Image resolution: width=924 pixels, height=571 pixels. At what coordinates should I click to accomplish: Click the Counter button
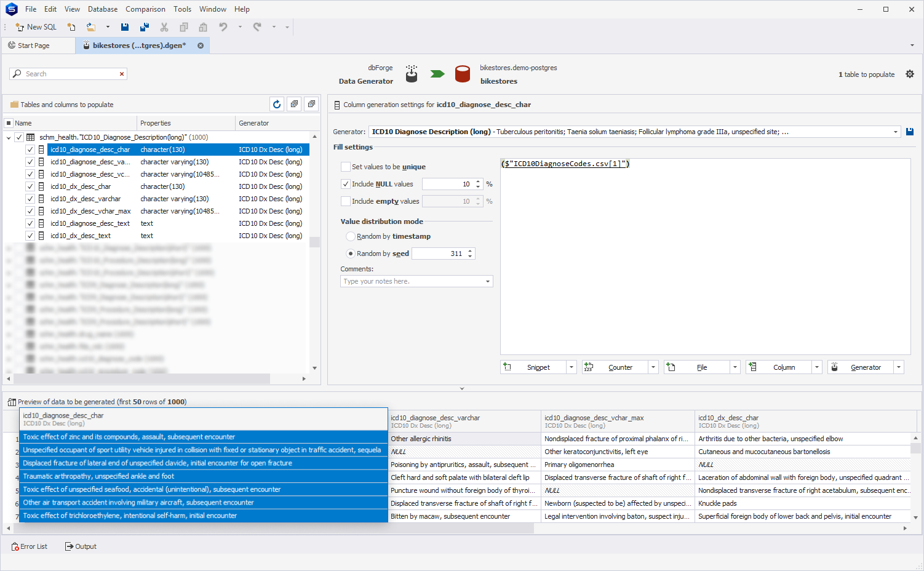coord(615,367)
